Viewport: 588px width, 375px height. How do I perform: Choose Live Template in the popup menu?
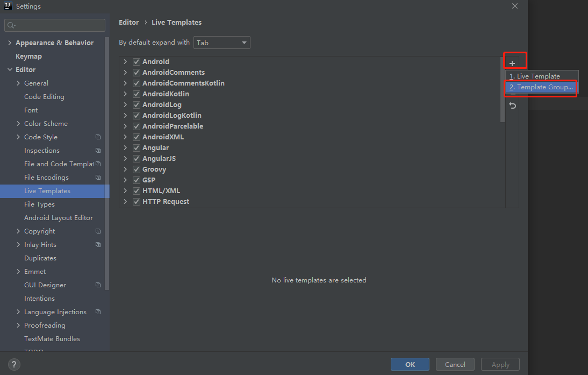pyautogui.click(x=538, y=76)
